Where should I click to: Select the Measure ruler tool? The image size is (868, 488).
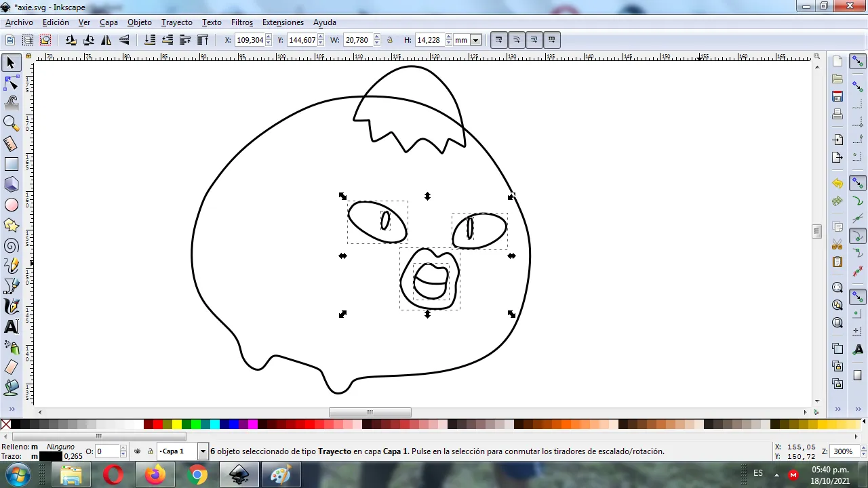tap(11, 144)
